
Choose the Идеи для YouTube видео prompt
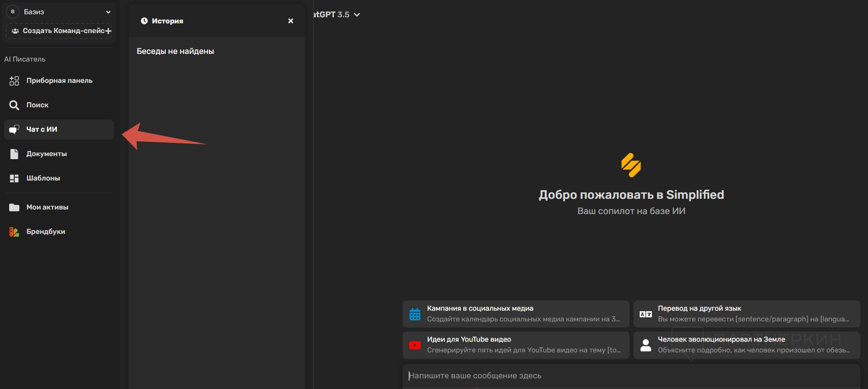[x=516, y=345]
